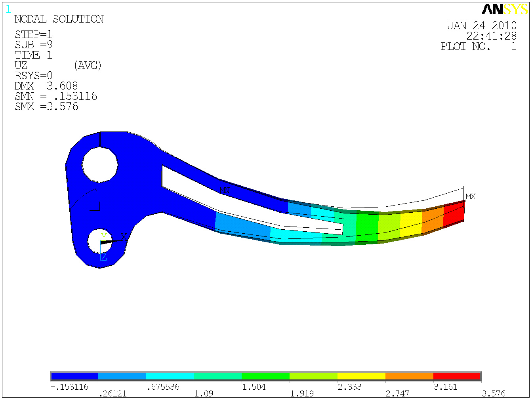Click the window number 1 in corner
Screen dimensions: 532x400
tap(8, 9)
